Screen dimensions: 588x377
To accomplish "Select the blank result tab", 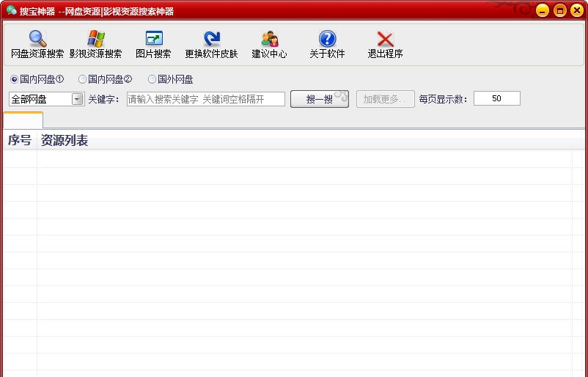I will (x=23, y=120).
